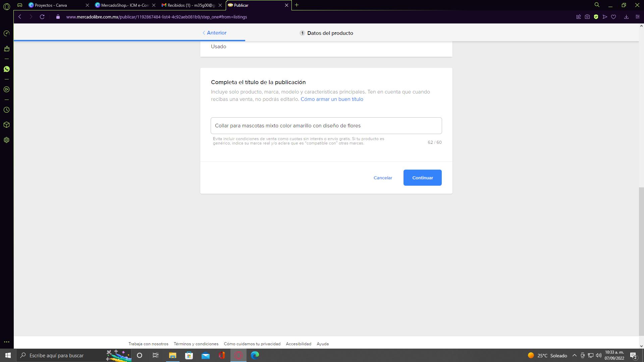Open the sidebar history clock icon
644x362 pixels.
6,110
